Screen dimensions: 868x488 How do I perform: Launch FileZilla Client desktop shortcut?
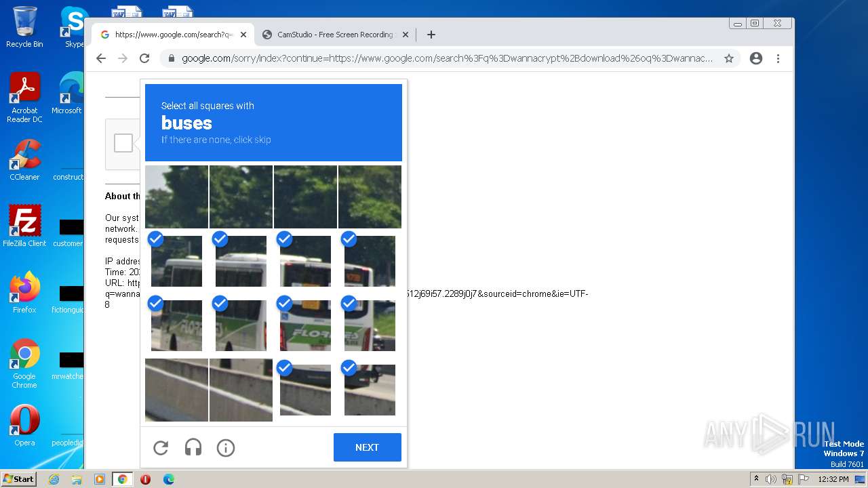[x=24, y=226]
